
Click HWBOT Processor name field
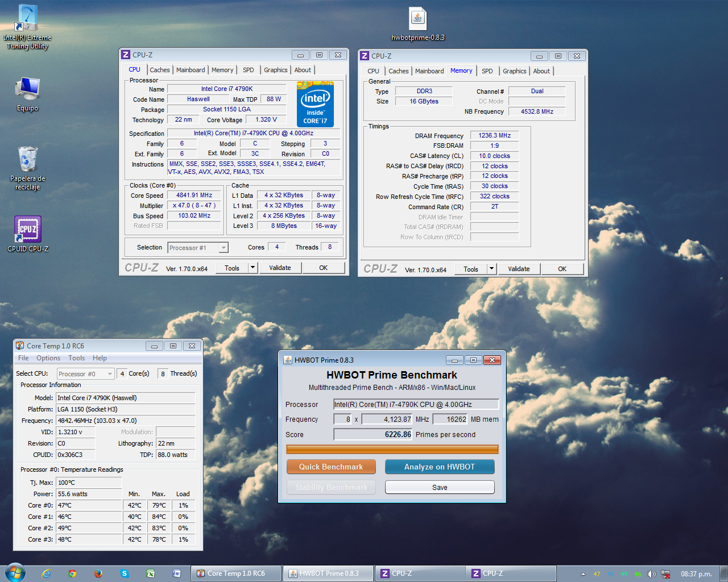(416, 404)
